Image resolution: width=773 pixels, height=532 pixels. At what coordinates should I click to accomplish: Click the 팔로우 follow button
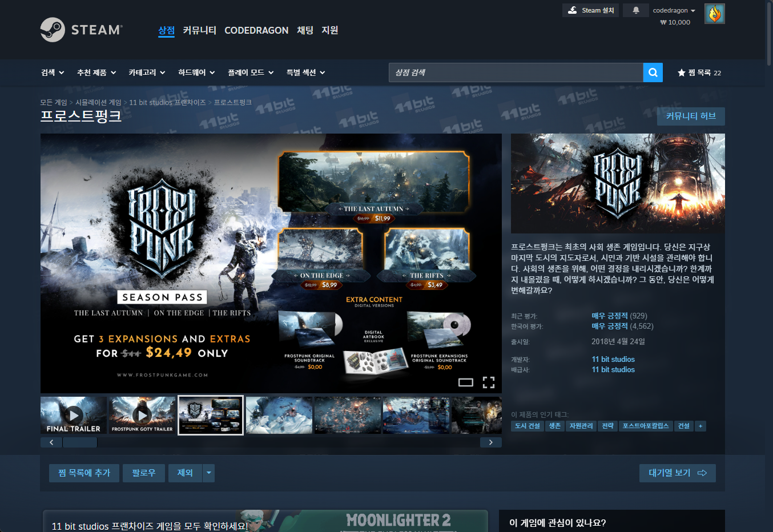(144, 473)
